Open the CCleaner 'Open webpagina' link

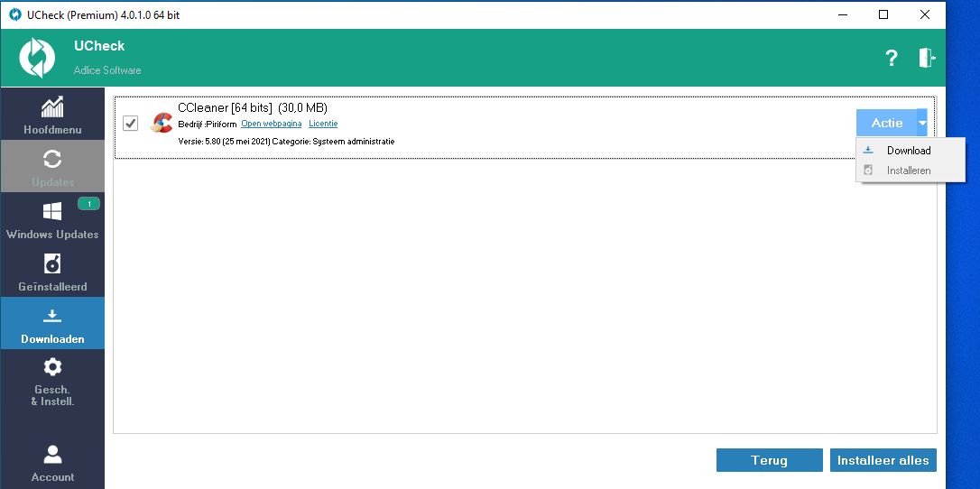click(272, 124)
